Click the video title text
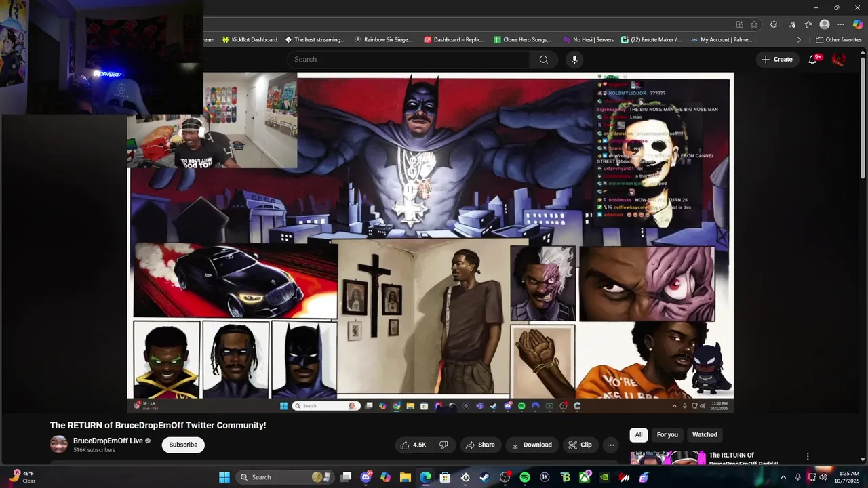Screen dimensions: 868x488 point(158,426)
